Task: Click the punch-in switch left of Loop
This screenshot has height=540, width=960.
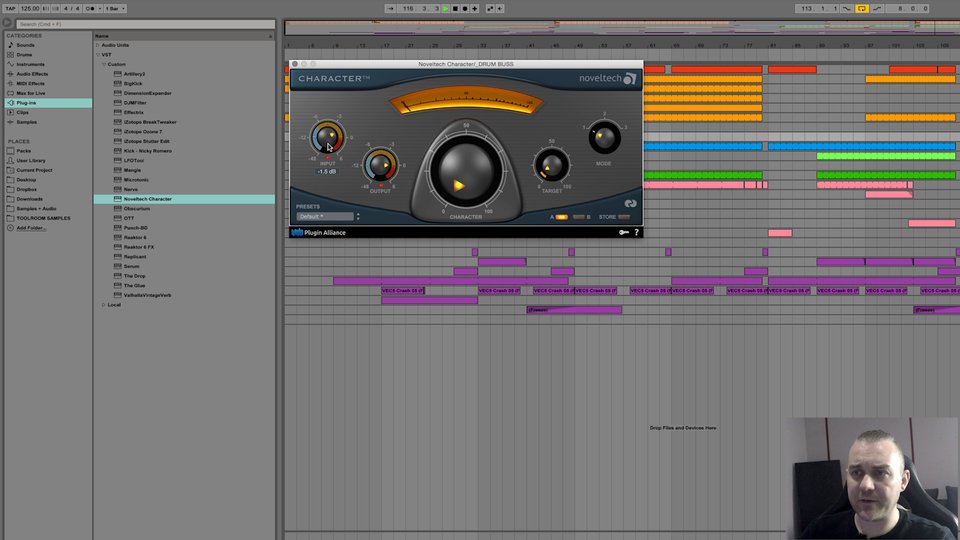Action: coord(847,9)
